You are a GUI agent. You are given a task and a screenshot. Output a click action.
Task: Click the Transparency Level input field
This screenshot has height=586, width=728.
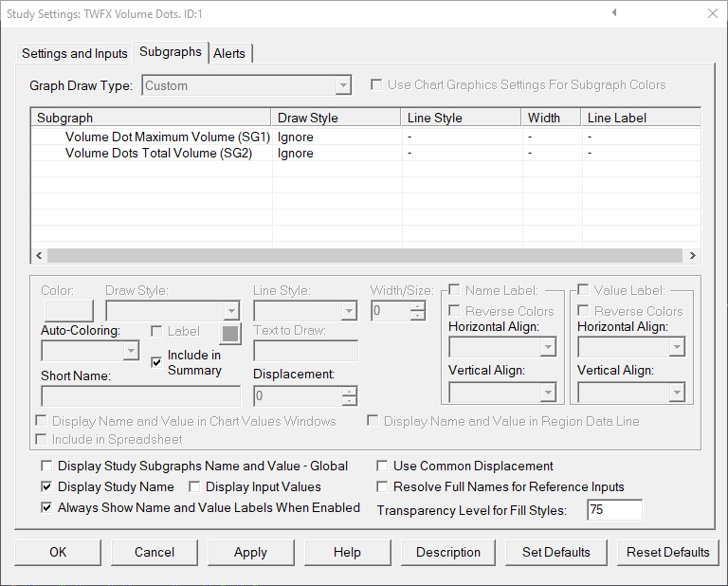[x=613, y=510]
